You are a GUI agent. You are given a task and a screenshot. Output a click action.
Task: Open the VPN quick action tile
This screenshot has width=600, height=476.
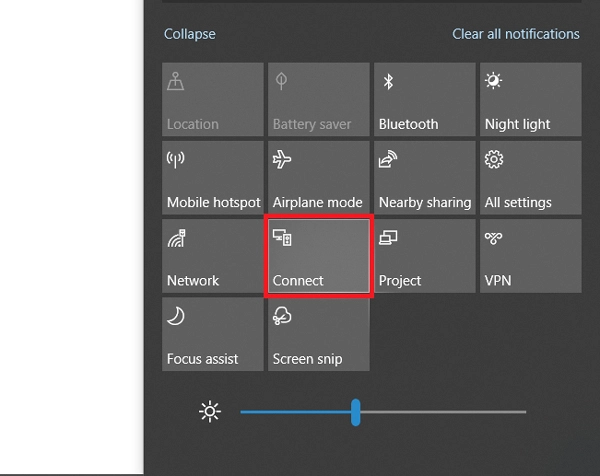[531, 256]
